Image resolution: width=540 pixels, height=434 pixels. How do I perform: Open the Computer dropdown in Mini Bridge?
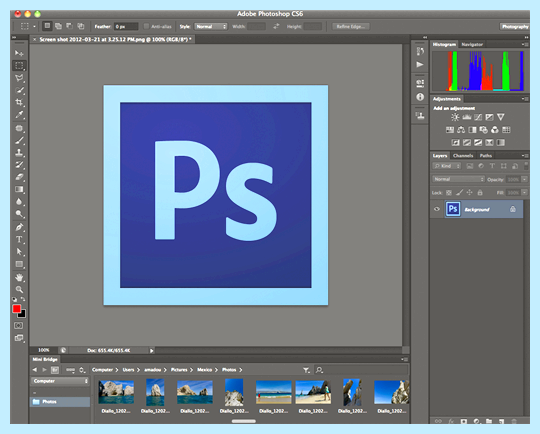(x=60, y=381)
